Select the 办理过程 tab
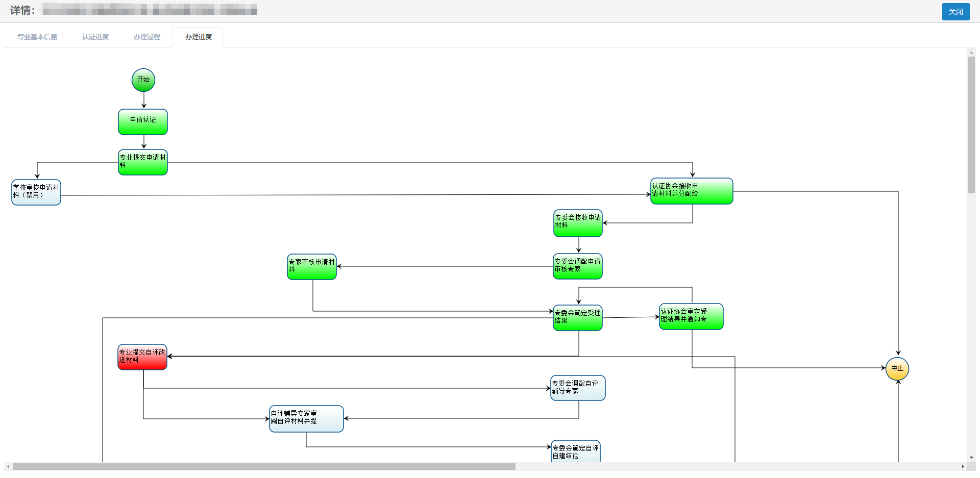This screenshot has width=980, height=478. tap(147, 37)
